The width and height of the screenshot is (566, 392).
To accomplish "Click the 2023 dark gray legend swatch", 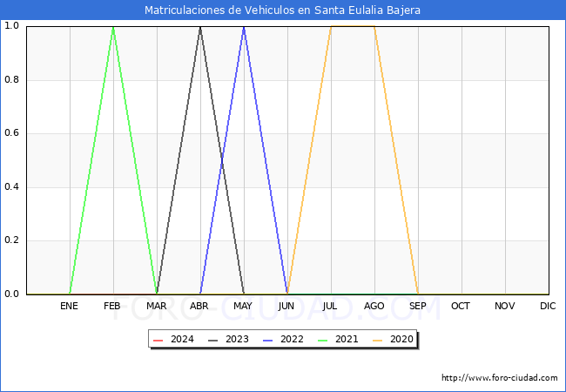I will (x=213, y=340).
